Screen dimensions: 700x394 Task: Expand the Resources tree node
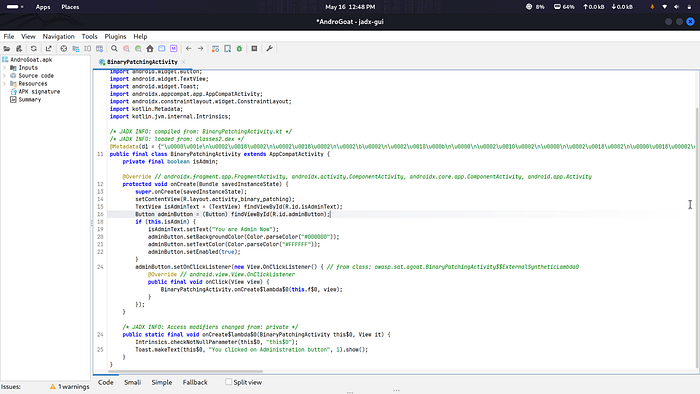(x=4, y=84)
